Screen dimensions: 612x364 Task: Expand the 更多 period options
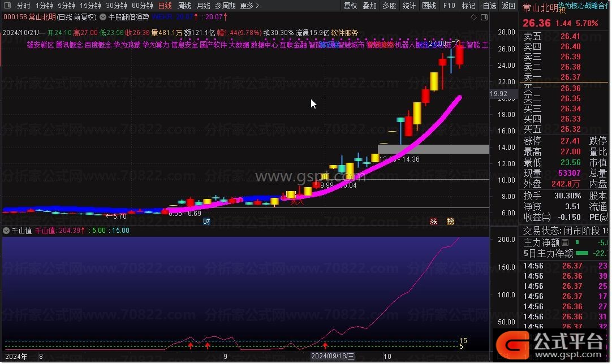point(249,6)
